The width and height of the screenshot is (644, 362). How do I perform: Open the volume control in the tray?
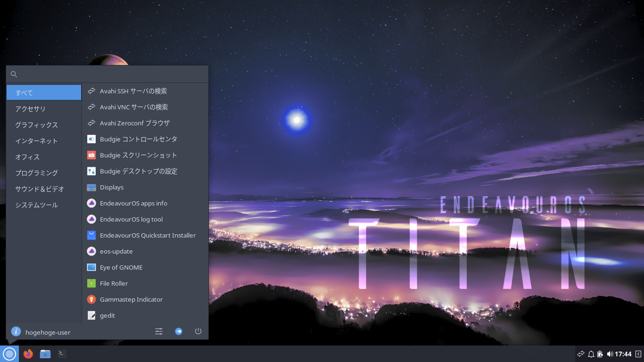(x=610, y=354)
